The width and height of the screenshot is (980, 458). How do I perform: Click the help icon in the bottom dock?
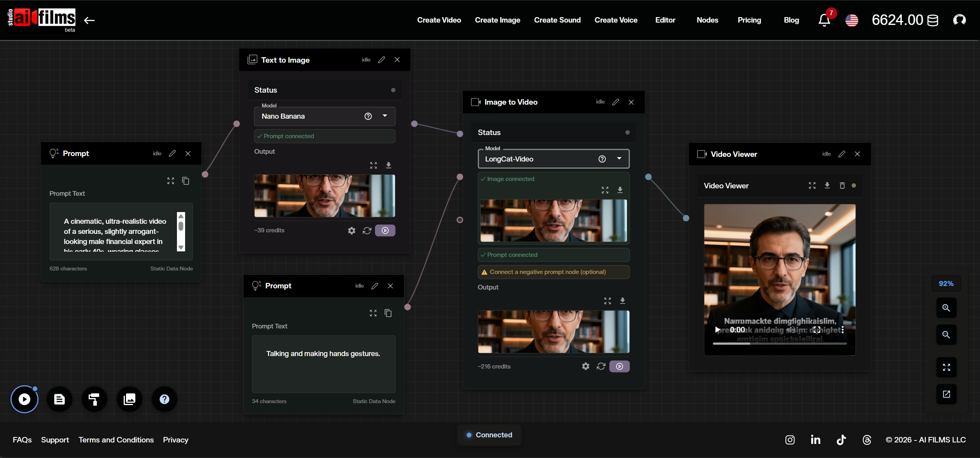164,399
